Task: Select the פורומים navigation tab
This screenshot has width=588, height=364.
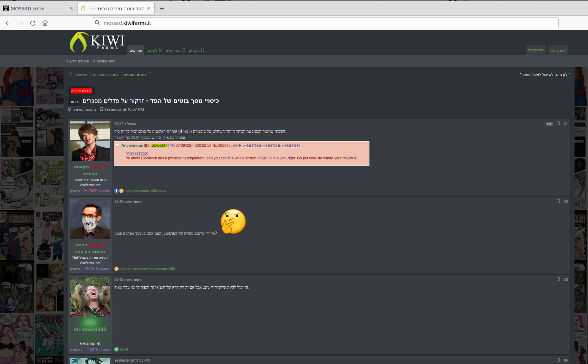Action: (x=136, y=50)
